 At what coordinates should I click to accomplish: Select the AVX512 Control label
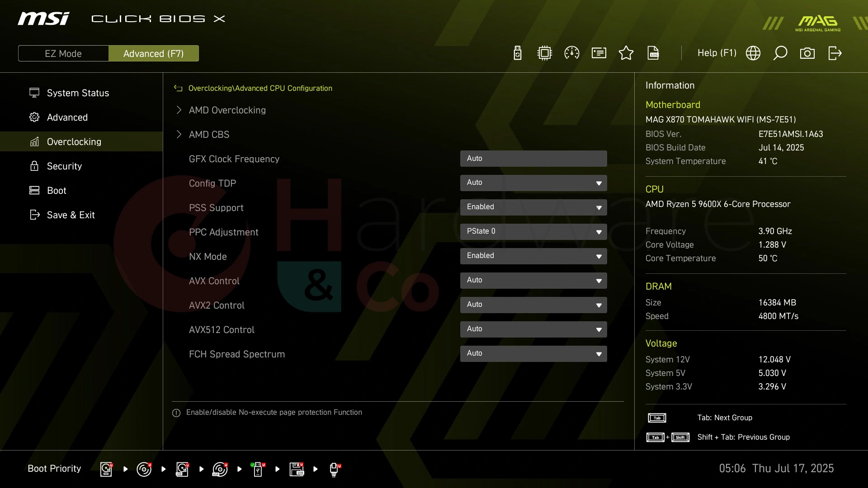click(x=222, y=330)
